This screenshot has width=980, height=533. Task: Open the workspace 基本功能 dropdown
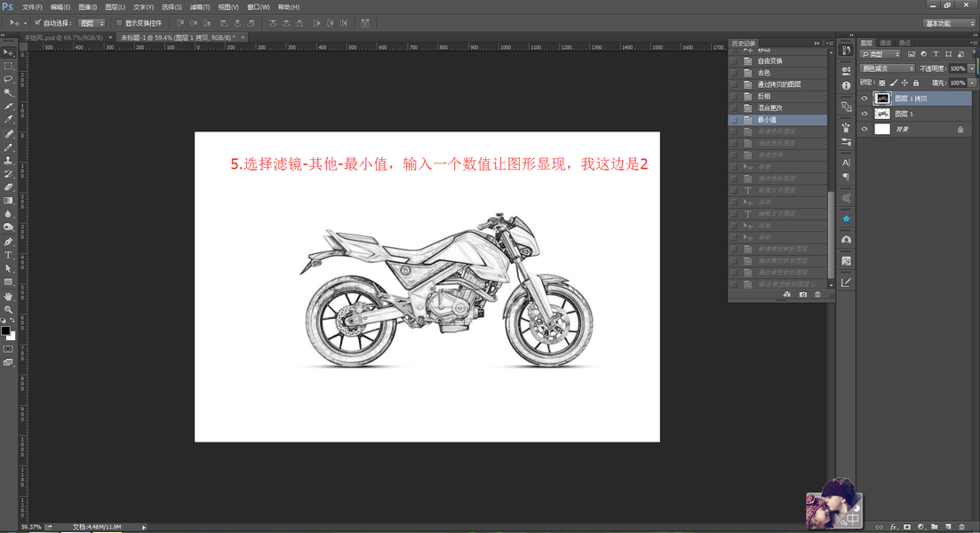pos(949,23)
